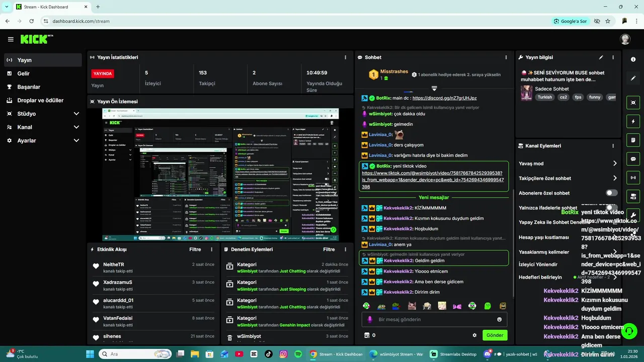
Task: Open chat settings gear icon
Action: [x=474, y=335]
